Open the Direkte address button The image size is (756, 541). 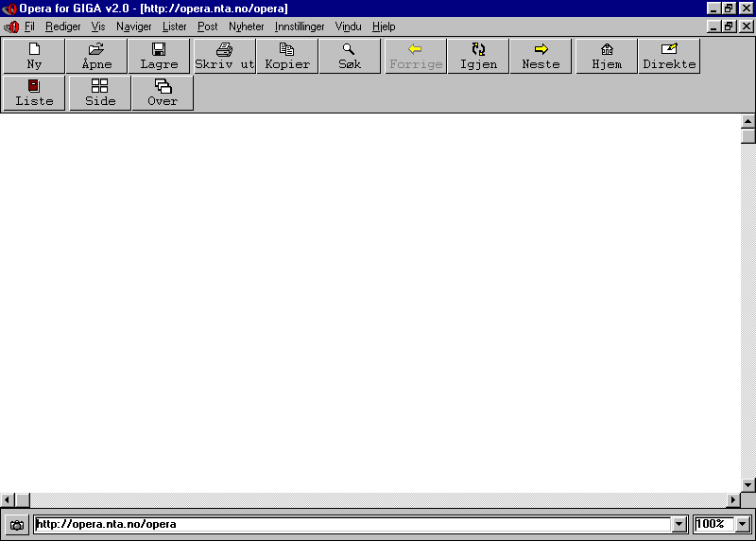(x=669, y=57)
